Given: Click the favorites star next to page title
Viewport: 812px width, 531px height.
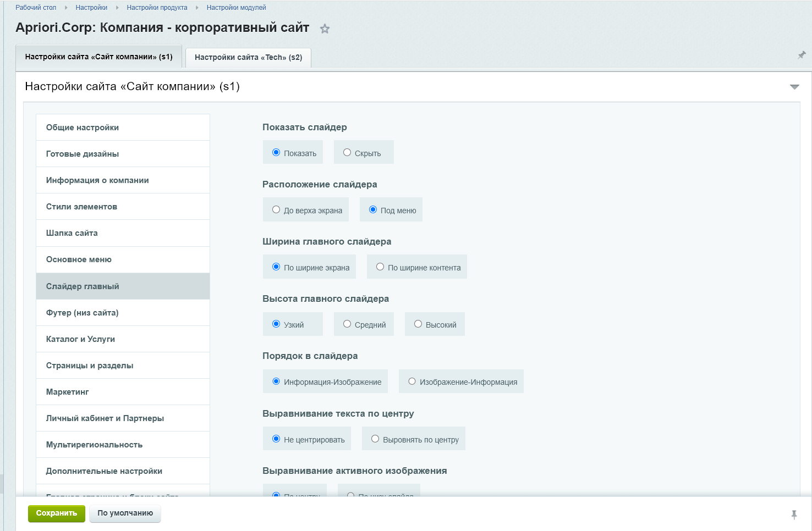Looking at the screenshot, I should [325, 29].
